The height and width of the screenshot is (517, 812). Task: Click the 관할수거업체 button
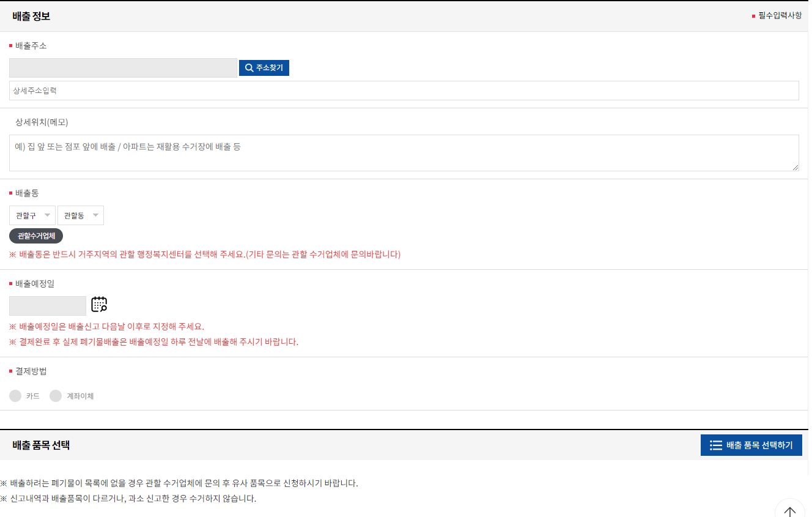click(x=35, y=235)
